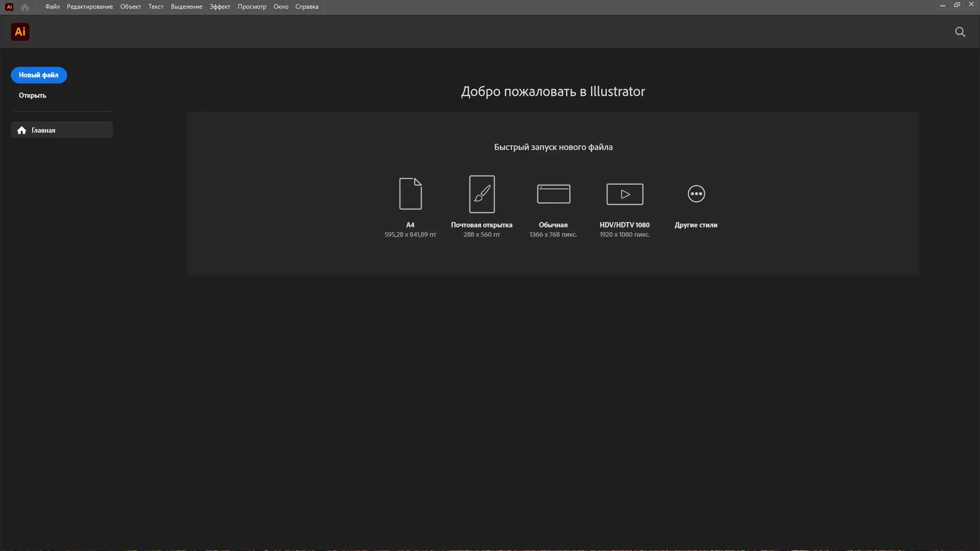980x551 pixels.
Task: Click the Открыть link
Action: pyautogui.click(x=32, y=95)
